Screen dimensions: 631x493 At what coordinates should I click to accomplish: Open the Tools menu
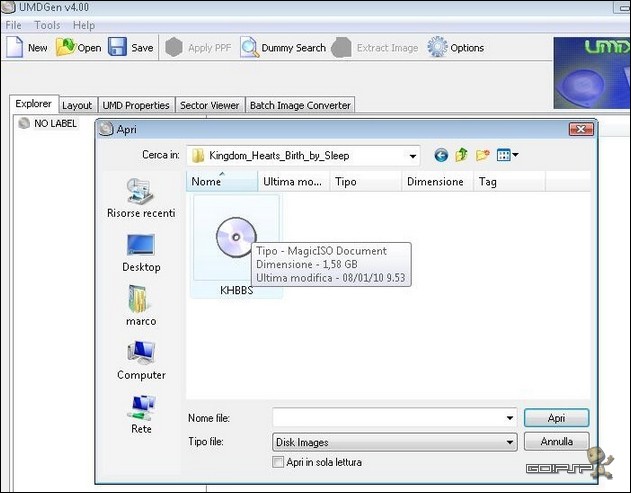click(x=47, y=25)
